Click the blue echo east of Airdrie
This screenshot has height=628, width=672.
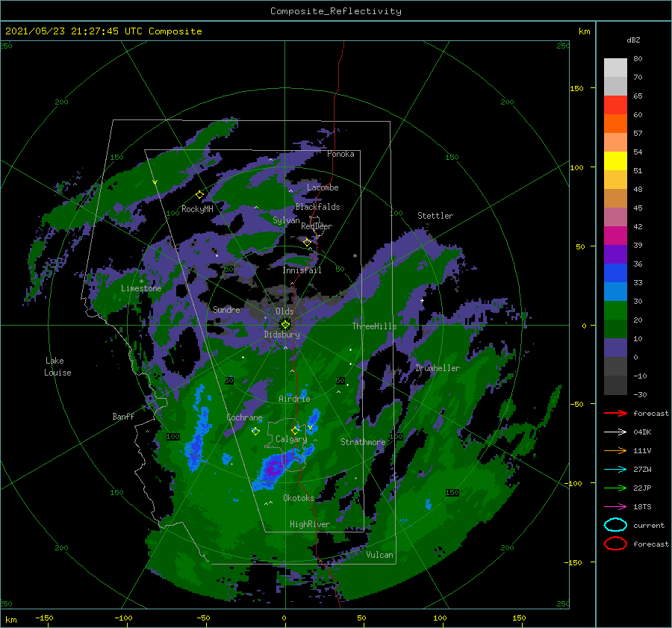[x=303, y=394]
